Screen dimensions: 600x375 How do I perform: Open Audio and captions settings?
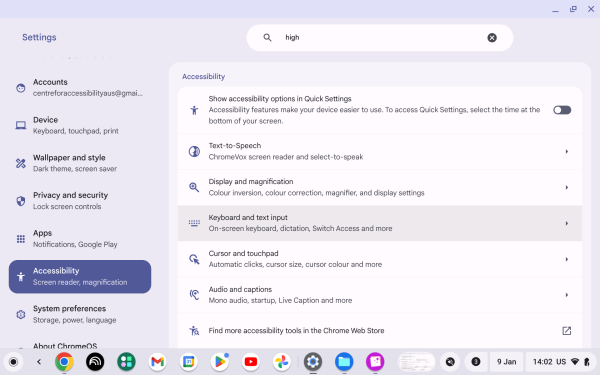coord(380,295)
